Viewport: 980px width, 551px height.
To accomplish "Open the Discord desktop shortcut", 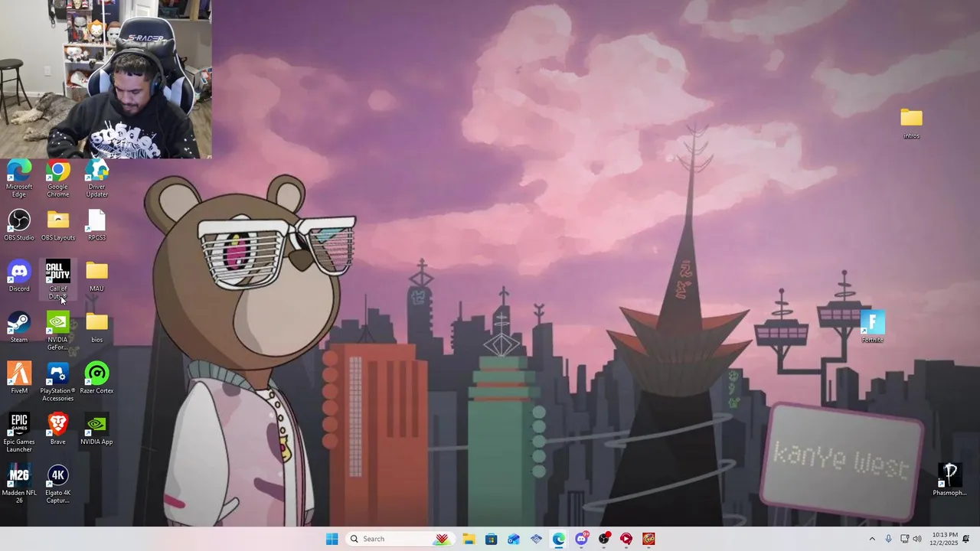I will 19,277.
